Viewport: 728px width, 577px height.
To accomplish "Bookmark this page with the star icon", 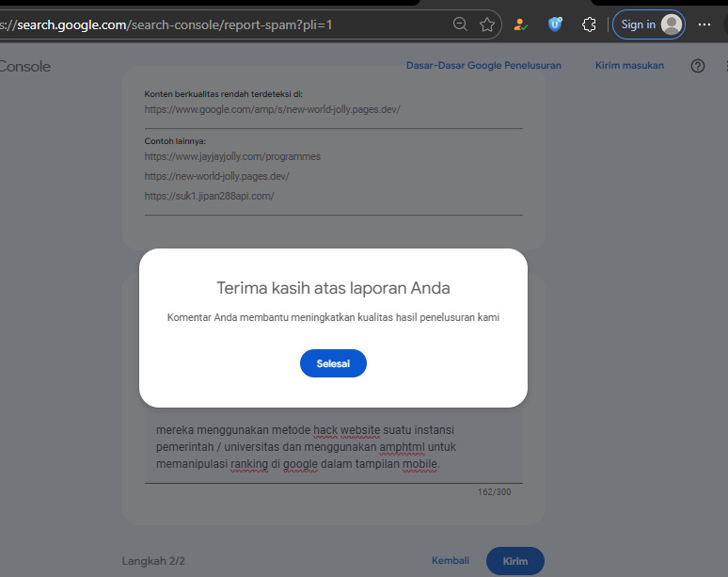I will [x=487, y=24].
